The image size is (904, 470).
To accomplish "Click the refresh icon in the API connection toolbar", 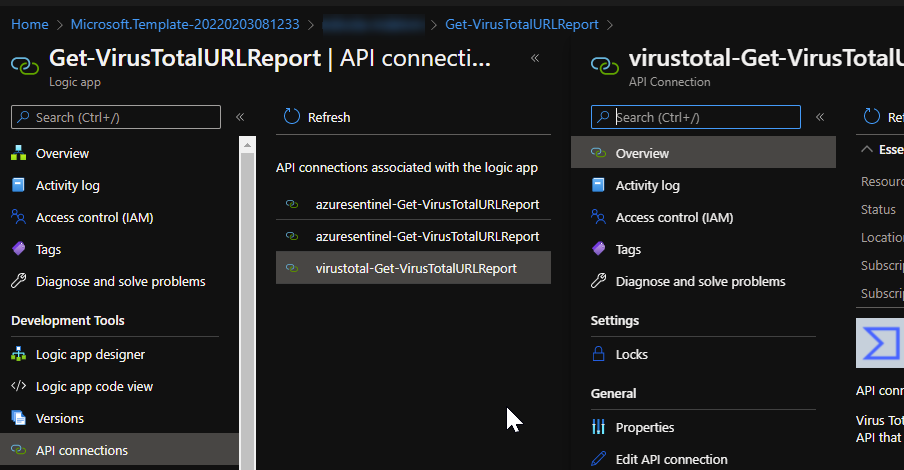I will [872, 116].
